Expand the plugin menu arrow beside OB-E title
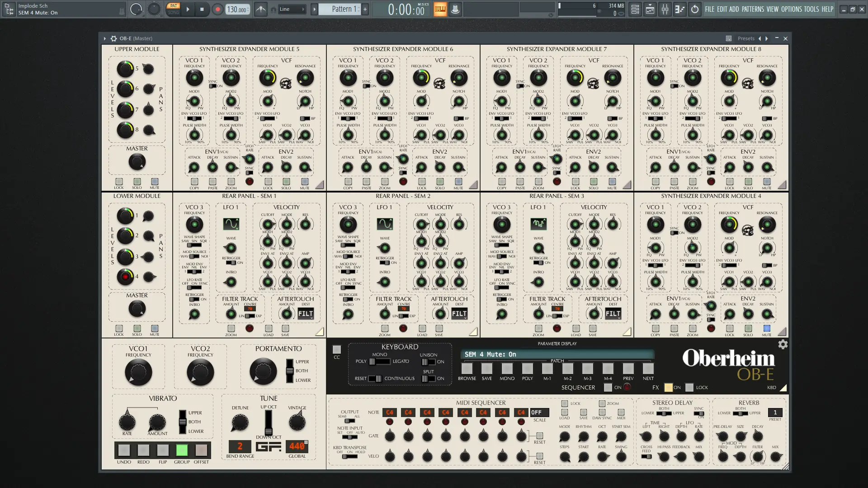Image resolution: width=868 pixels, height=488 pixels. (x=104, y=38)
